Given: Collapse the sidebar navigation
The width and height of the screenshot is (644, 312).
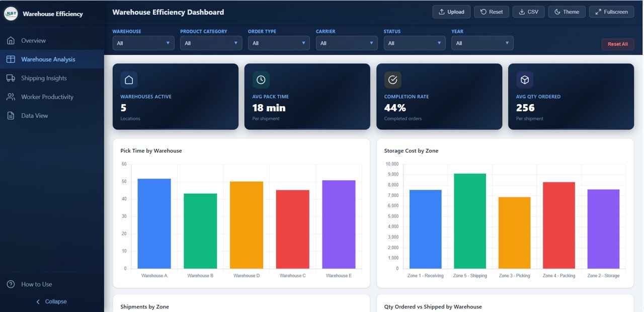Looking at the screenshot, I should coord(52,301).
